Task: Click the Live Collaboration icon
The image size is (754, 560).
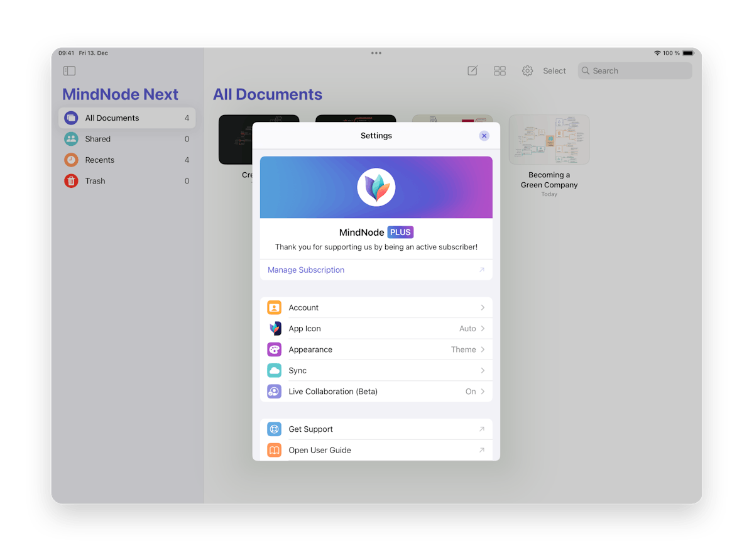Action: 274,391
